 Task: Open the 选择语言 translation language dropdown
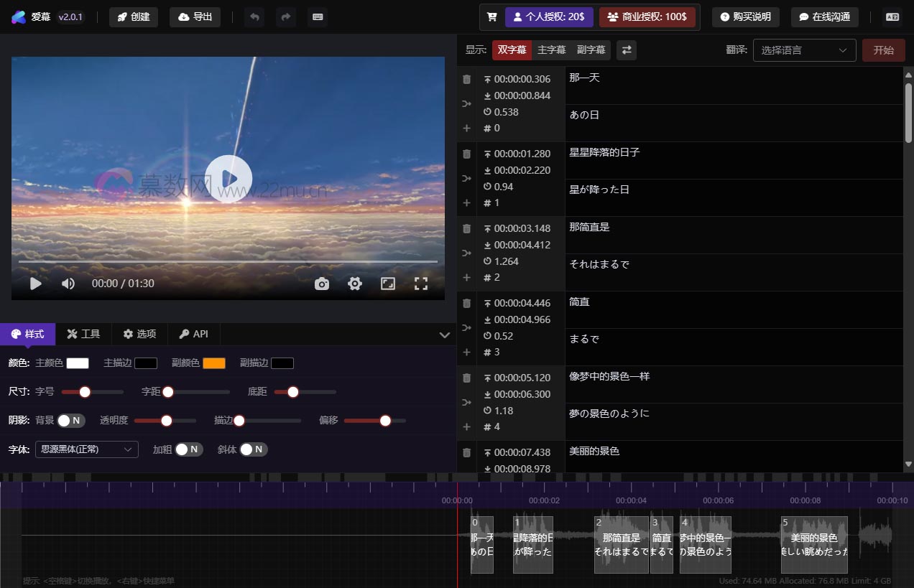coord(804,50)
